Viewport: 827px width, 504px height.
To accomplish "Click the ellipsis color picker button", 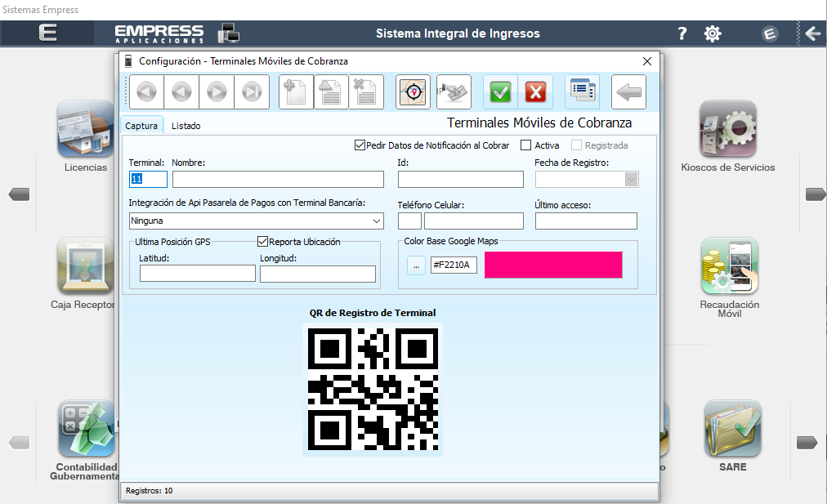I will point(416,265).
